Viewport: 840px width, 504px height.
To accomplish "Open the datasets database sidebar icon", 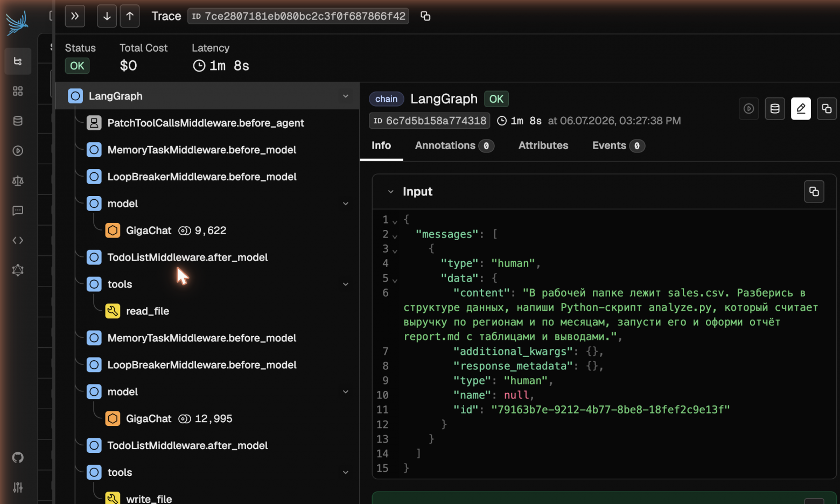I will coord(18,121).
